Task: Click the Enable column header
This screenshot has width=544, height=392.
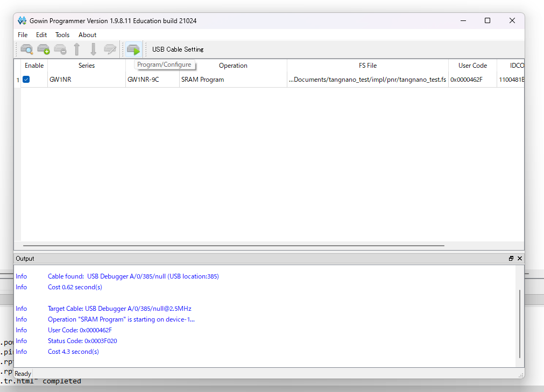Action: (x=34, y=66)
